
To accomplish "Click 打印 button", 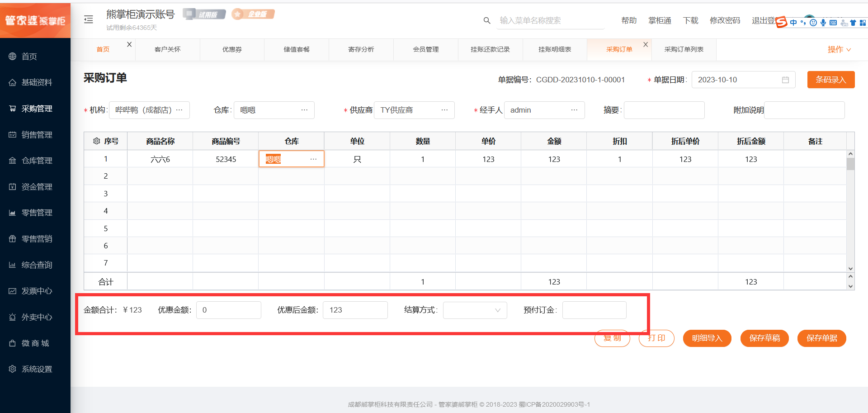I will click(656, 338).
